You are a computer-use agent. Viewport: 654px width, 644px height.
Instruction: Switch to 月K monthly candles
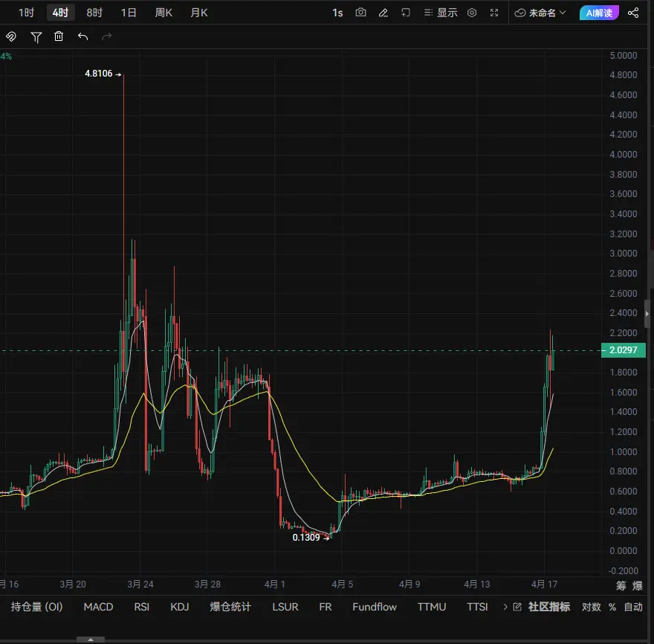[199, 13]
